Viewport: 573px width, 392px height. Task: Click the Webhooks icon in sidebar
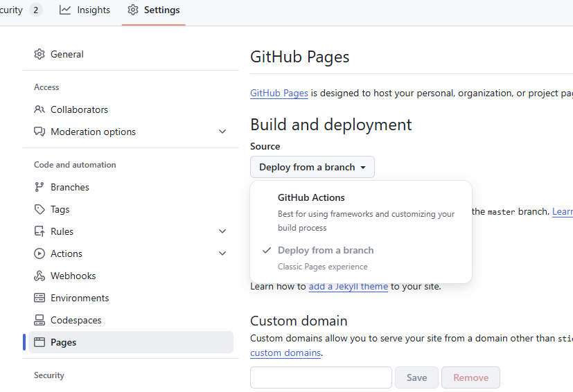click(39, 276)
